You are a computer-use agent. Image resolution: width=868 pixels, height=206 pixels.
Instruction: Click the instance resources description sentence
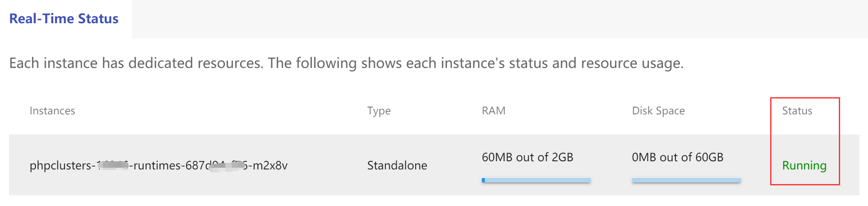(x=346, y=63)
